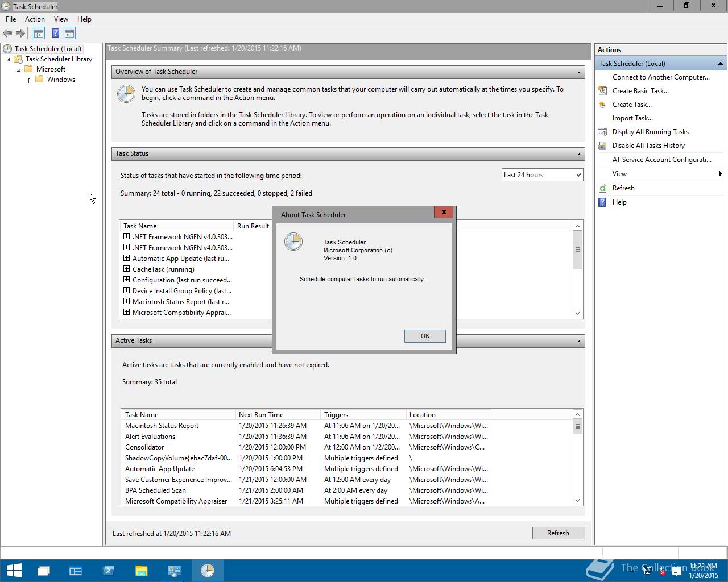Collapse the Overview of Task Scheduler section
Screen dimensions: 728x582
[579, 72]
